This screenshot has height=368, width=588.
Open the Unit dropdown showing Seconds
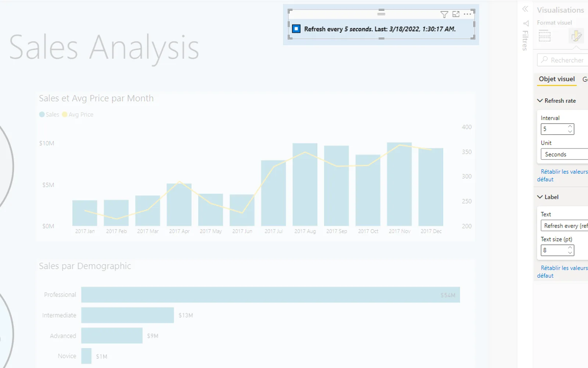pos(564,154)
